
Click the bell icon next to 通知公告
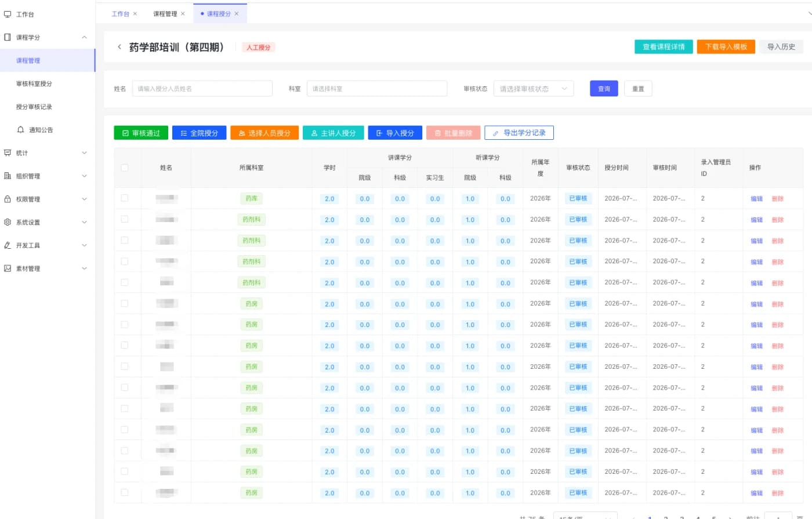click(x=21, y=130)
